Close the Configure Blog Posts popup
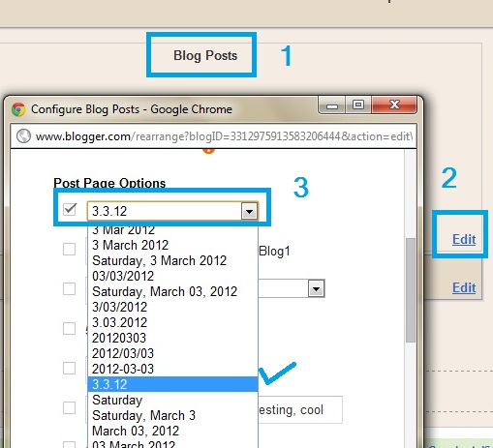 394,105
